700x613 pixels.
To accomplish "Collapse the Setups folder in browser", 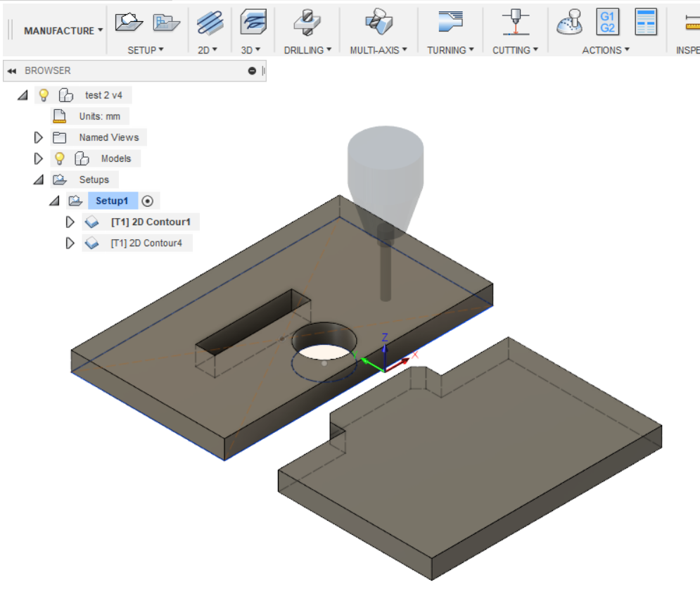I will tap(39, 179).
